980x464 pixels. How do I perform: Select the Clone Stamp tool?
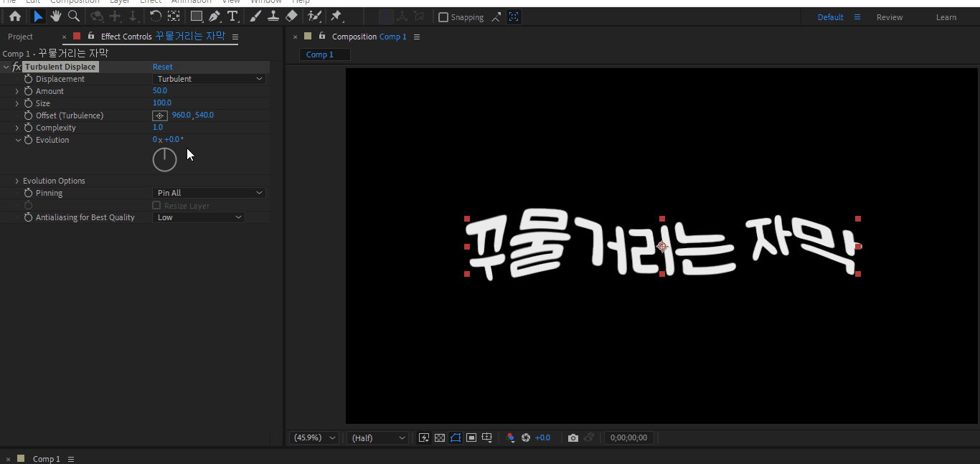(x=273, y=16)
